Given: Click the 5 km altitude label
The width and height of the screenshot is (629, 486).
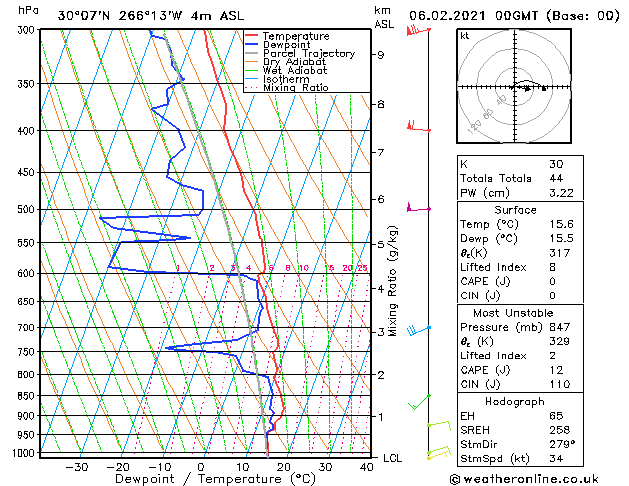Looking at the screenshot, I should pyautogui.click(x=381, y=244).
